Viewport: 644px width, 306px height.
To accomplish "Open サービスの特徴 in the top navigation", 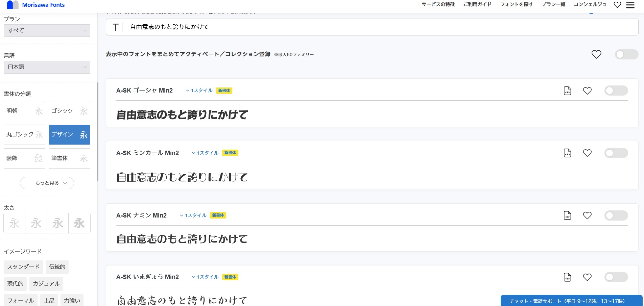I will pos(438,4).
